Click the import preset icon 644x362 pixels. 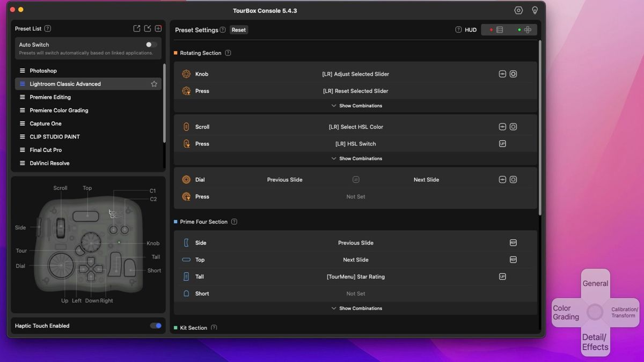pos(148,28)
